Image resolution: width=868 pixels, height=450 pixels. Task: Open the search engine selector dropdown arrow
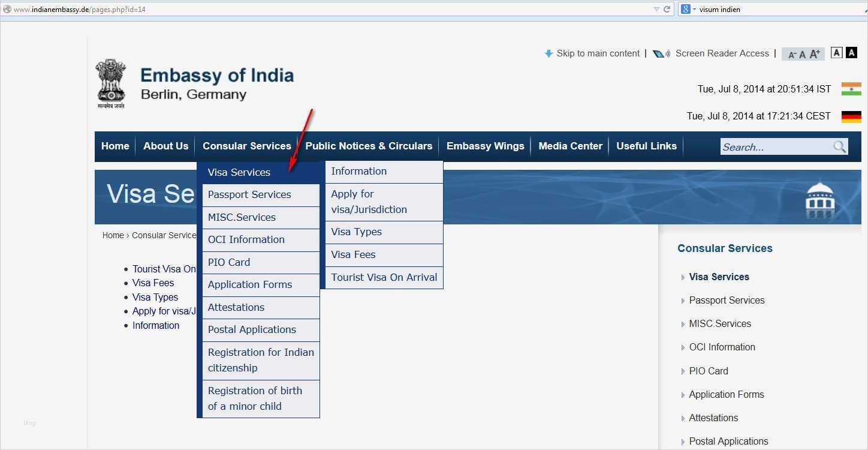tap(694, 9)
